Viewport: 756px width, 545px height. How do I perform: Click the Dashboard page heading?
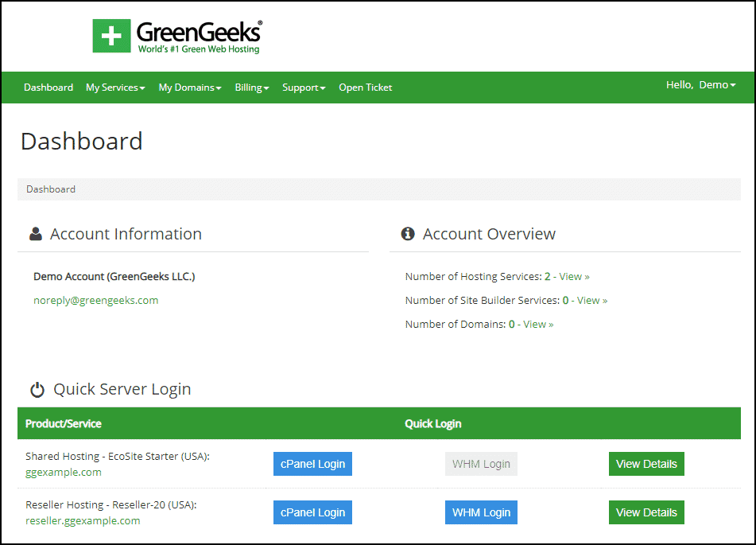81,142
